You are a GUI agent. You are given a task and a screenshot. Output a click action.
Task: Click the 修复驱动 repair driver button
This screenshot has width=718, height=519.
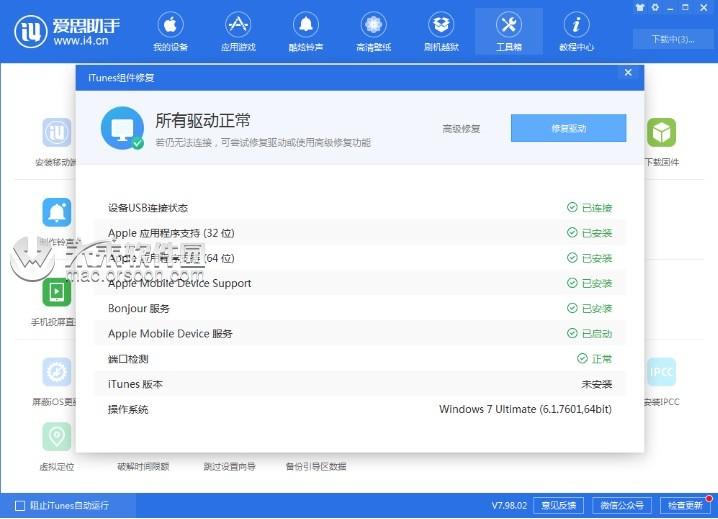click(568, 128)
